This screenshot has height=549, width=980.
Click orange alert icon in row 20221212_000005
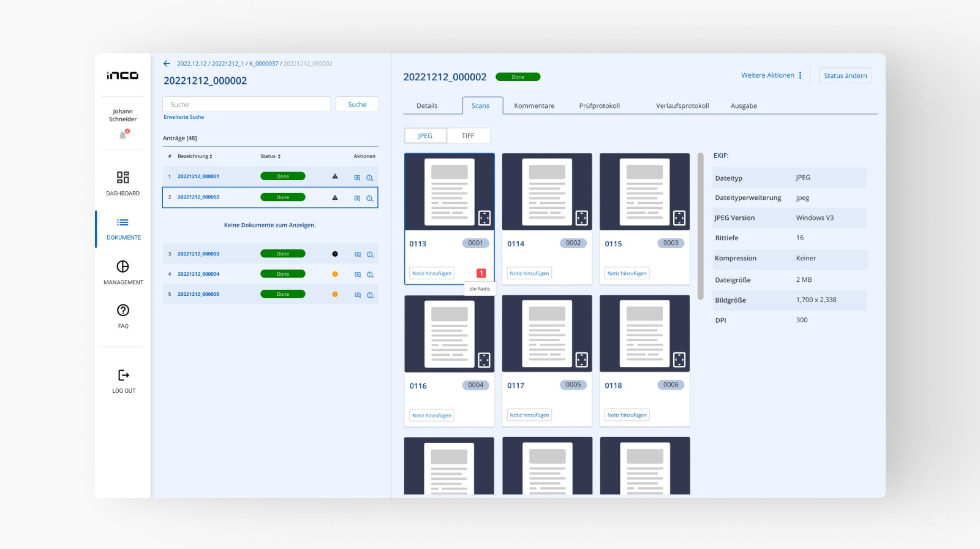(335, 294)
